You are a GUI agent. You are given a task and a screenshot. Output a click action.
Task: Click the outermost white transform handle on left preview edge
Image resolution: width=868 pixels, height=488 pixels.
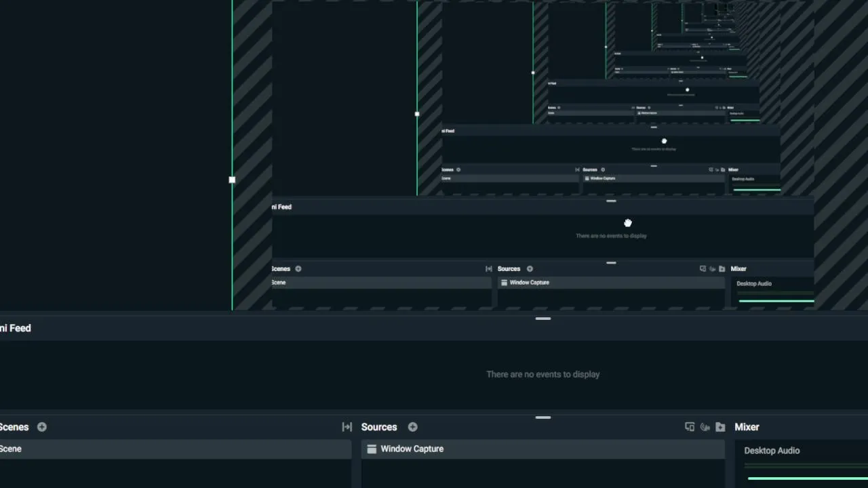point(232,180)
